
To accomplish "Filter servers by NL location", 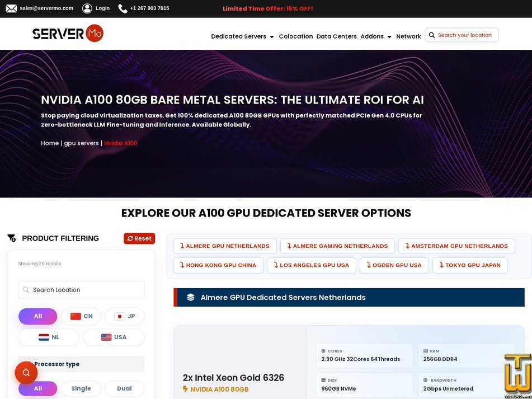I will pos(49,337).
